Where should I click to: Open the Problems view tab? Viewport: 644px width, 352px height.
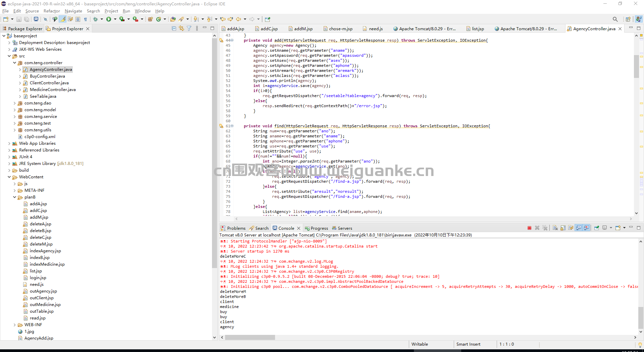click(233, 228)
